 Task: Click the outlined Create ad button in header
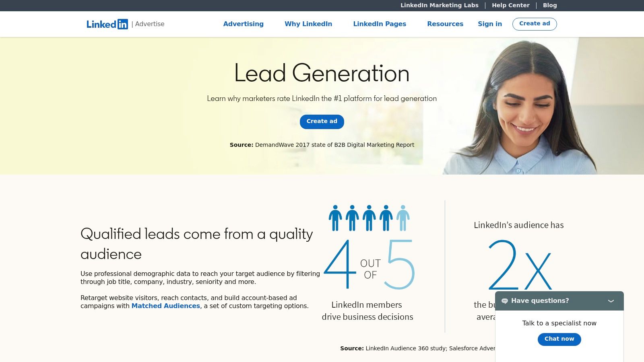tap(535, 24)
